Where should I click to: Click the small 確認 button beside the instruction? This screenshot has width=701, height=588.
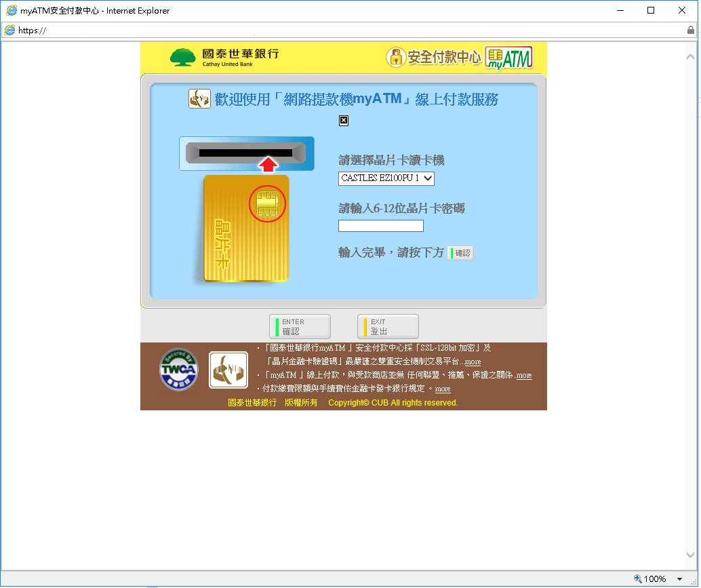tap(460, 253)
